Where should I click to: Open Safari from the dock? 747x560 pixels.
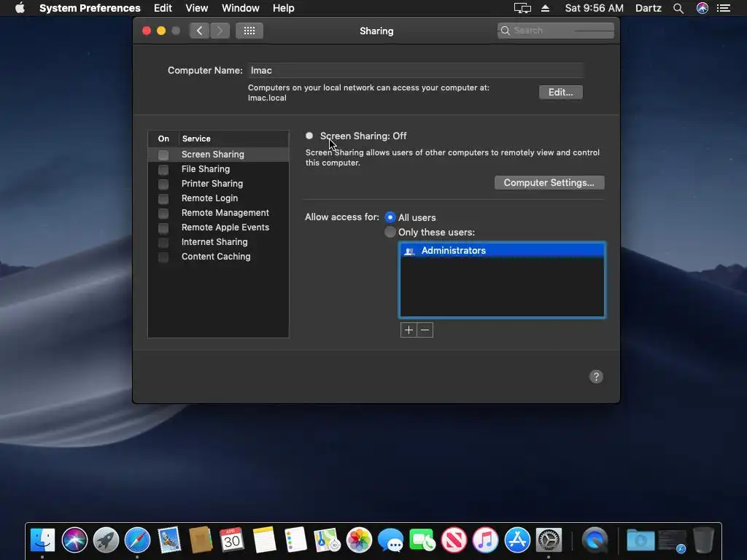coord(137,540)
